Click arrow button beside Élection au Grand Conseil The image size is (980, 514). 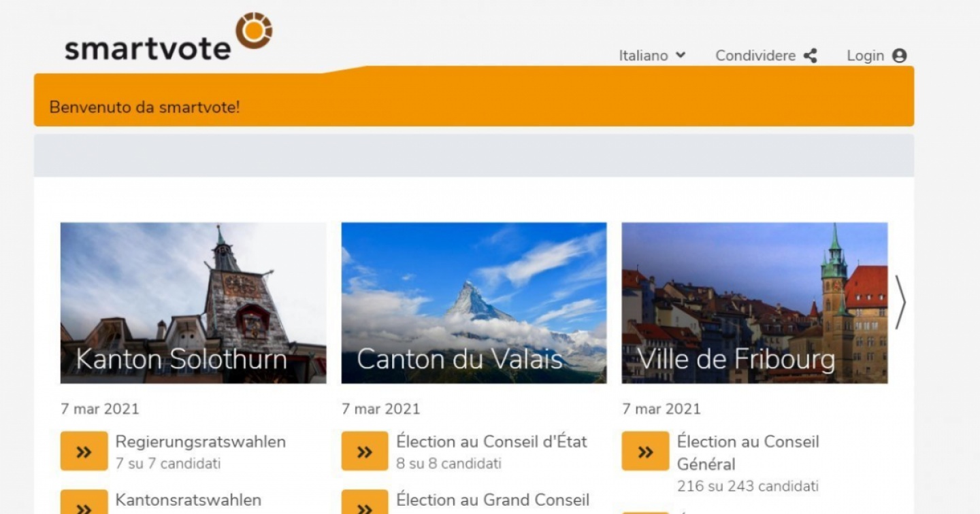point(365,504)
